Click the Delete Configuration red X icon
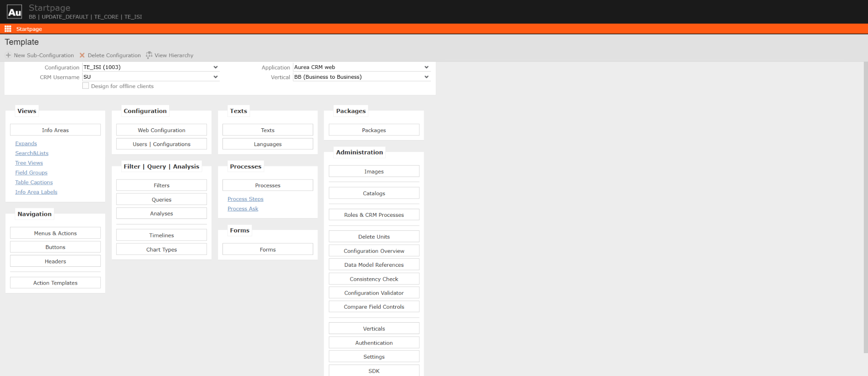 tap(82, 55)
